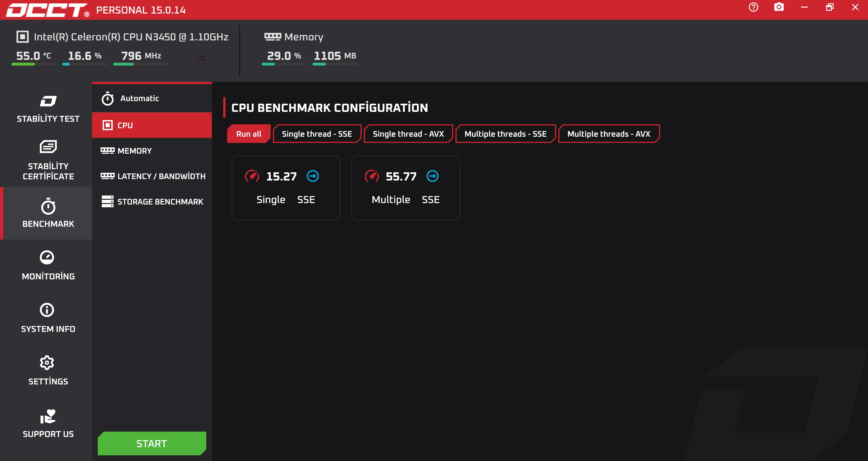Click the small grid icon near CPU stats
The height and width of the screenshot is (461, 868).
point(202,58)
